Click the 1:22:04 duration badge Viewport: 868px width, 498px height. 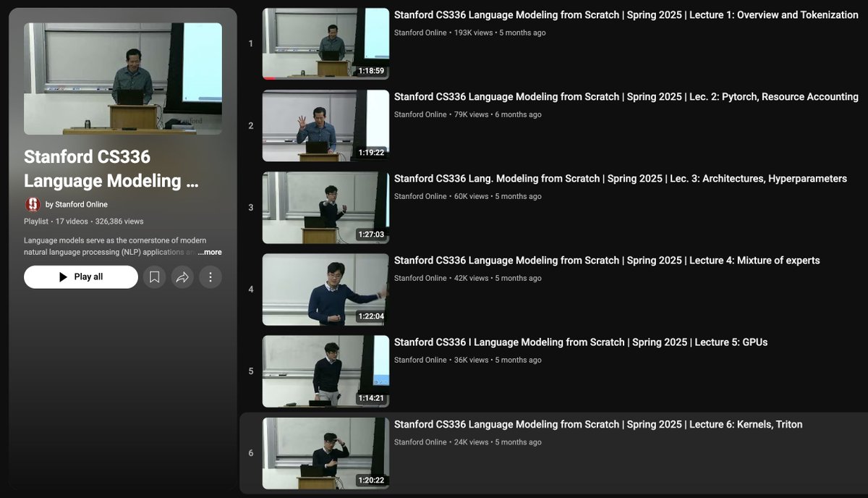click(371, 316)
